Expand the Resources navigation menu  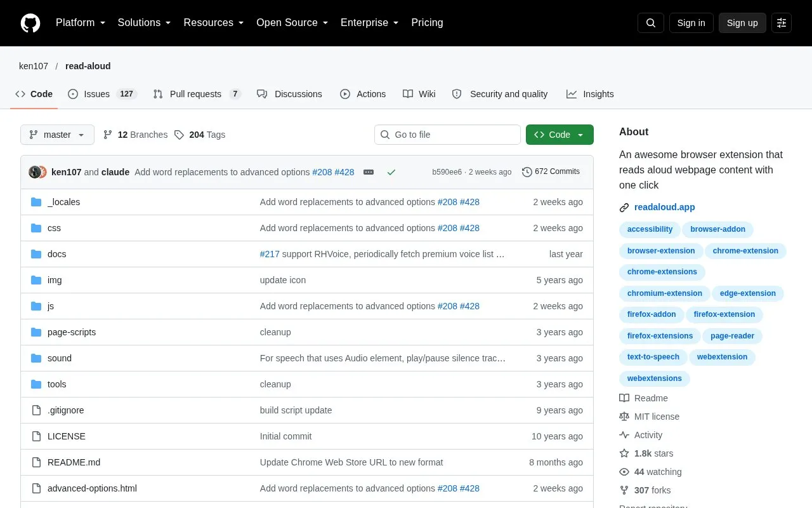[x=214, y=23]
